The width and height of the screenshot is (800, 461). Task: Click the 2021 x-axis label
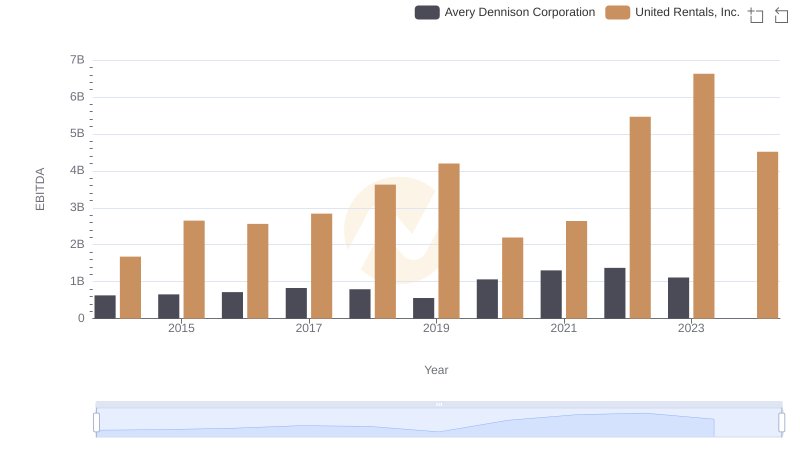pos(563,328)
